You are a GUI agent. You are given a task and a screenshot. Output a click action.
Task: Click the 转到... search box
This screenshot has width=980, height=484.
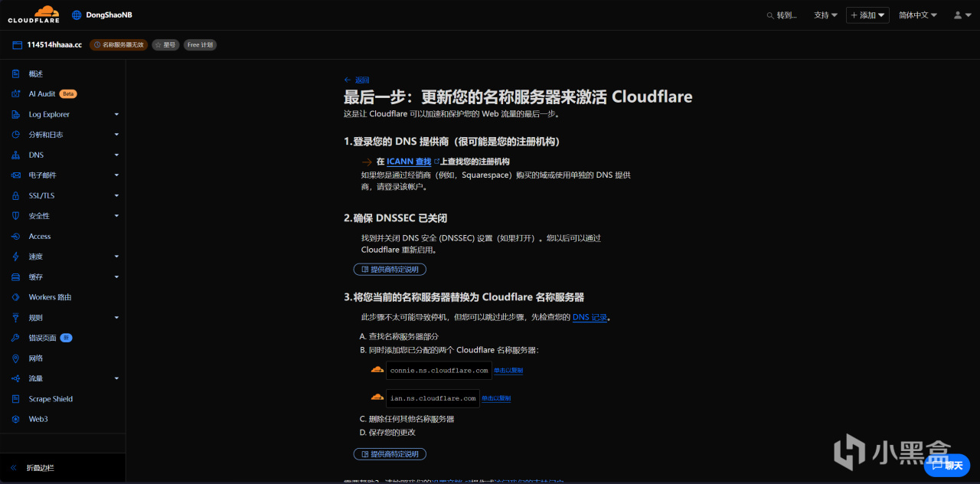[782, 15]
